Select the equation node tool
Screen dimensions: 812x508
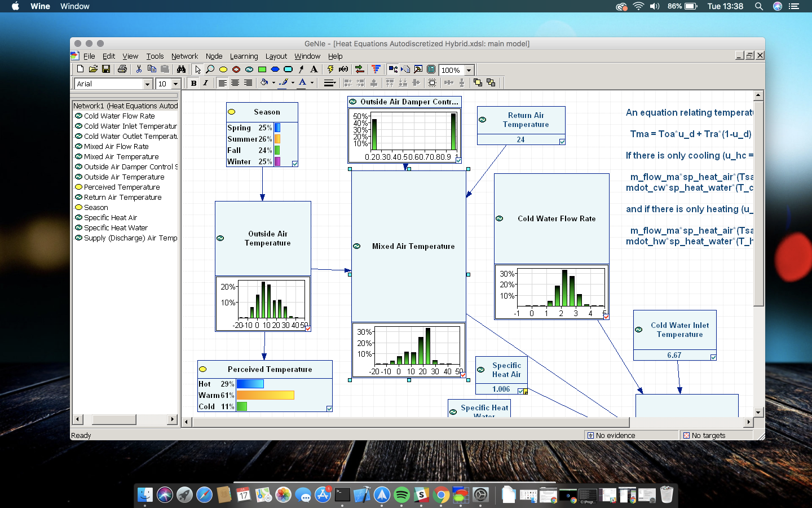[x=249, y=69]
